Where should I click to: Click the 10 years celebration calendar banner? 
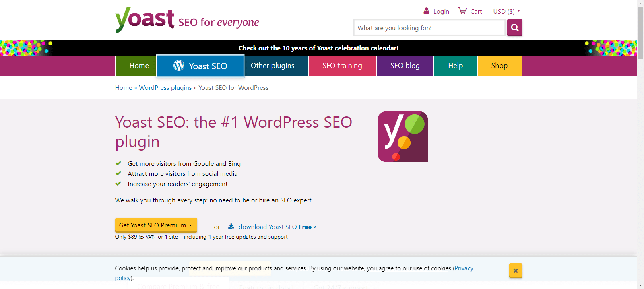[x=318, y=48]
